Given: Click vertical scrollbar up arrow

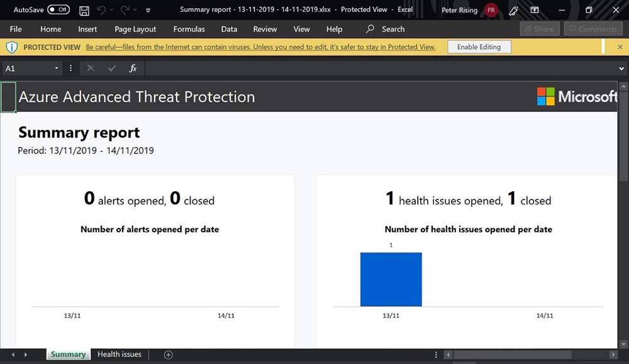Looking at the screenshot, I should pyautogui.click(x=623, y=85).
